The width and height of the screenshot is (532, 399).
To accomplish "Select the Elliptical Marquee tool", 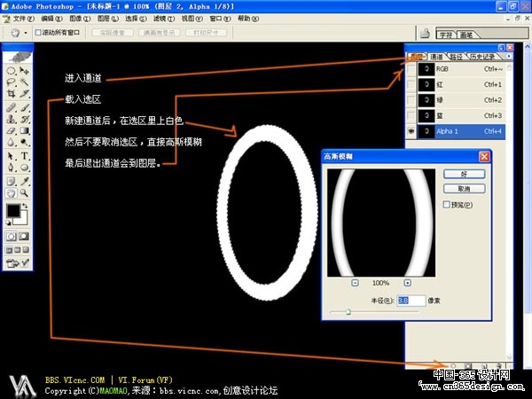I will click(x=11, y=71).
